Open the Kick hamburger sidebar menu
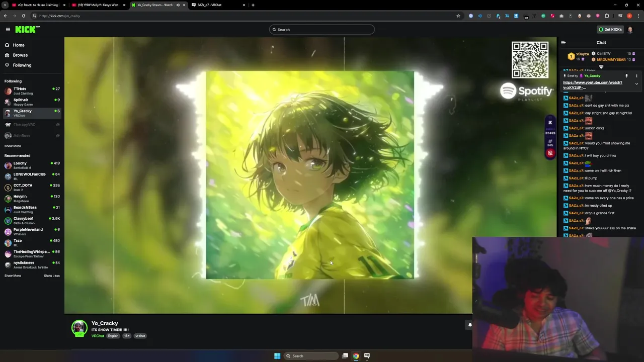The height and width of the screenshot is (362, 644). (x=8, y=30)
